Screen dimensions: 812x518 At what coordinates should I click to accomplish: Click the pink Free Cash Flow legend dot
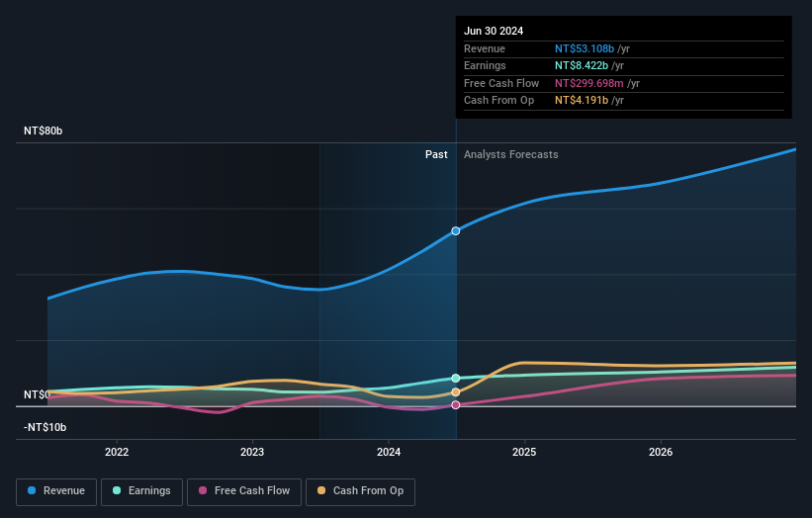[x=203, y=490]
